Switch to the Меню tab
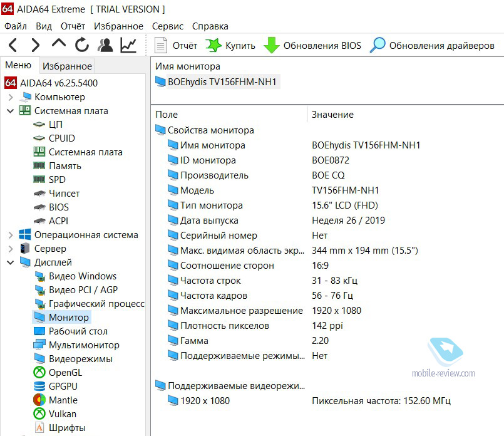Screen dimensions: 504x436 pyautogui.click(x=18, y=65)
